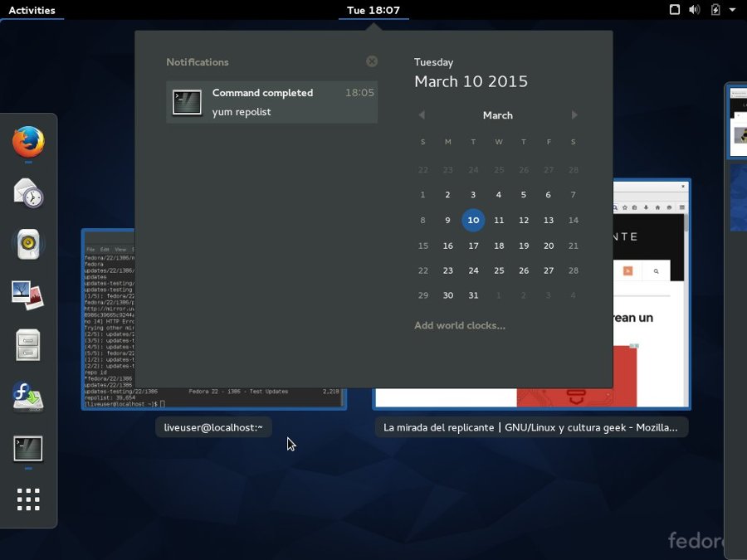Screen dimensions: 747x560
Task: Open Files cabinet icon in dash
Action: click(x=28, y=345)
